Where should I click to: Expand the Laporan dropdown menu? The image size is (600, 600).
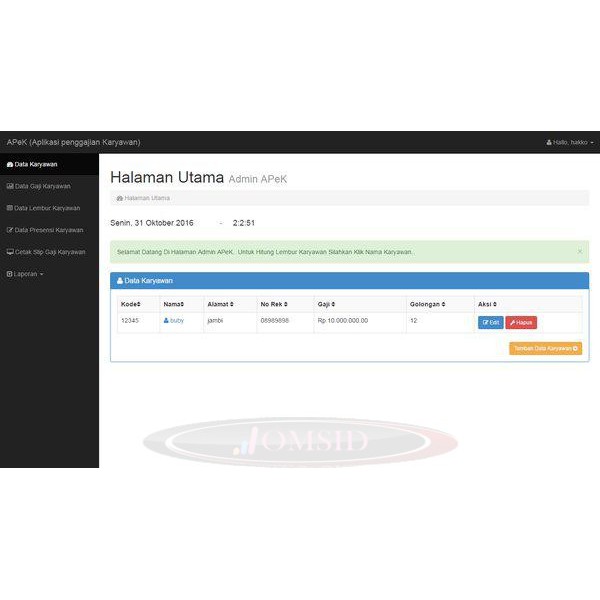[x=25, y=274]
